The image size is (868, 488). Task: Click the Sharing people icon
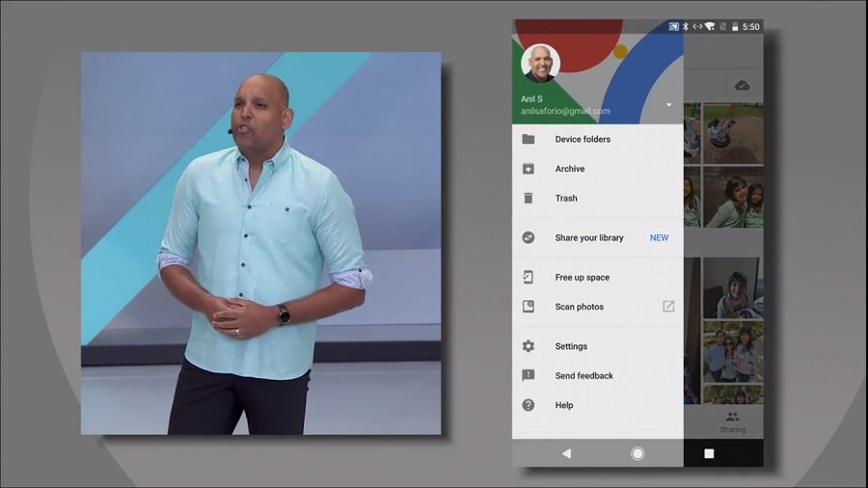coord(732,417)
